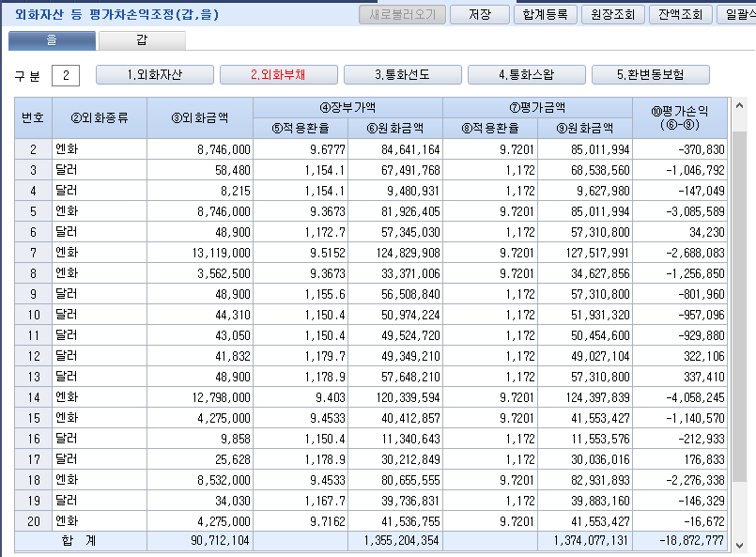Click the ③외화금액 column header

click(x=200, y=117)
